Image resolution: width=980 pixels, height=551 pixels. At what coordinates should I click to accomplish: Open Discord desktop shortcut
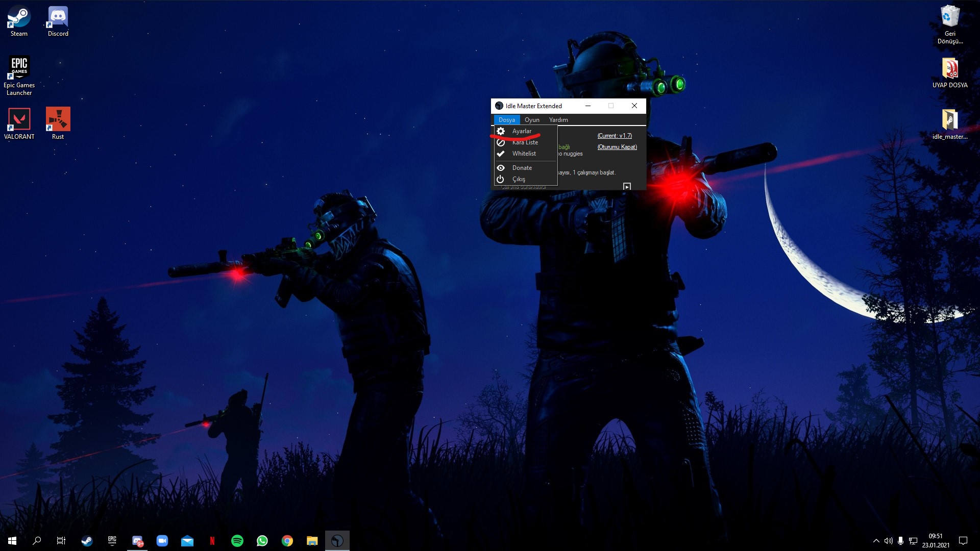(58, 21)
